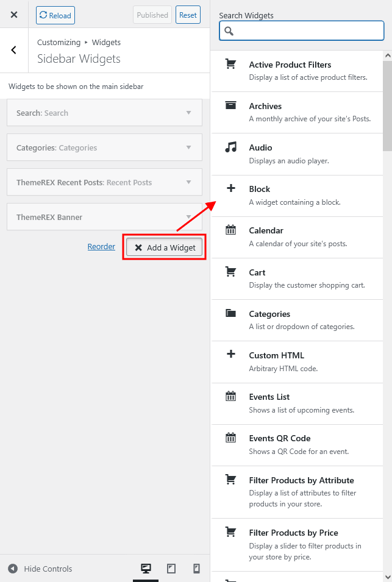The image size is (392, 582).
Task: Focus the Search Widgets input field
Action: point(301,30)
